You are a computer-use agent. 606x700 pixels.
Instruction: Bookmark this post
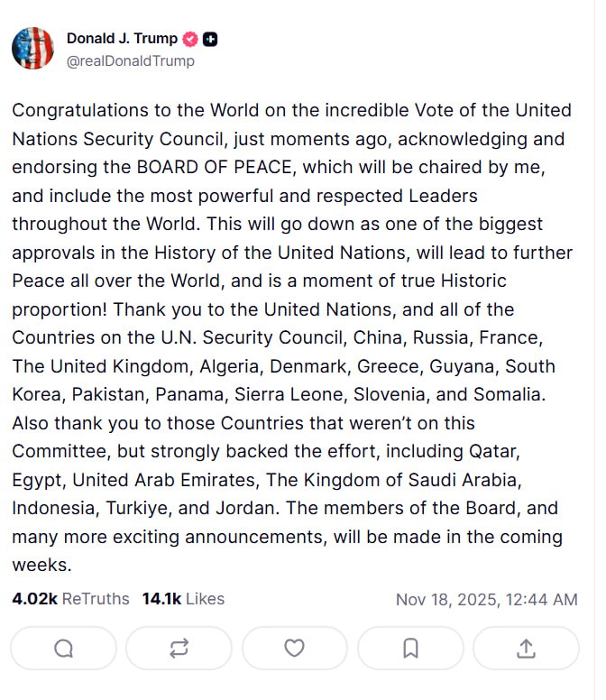[410, 648]
